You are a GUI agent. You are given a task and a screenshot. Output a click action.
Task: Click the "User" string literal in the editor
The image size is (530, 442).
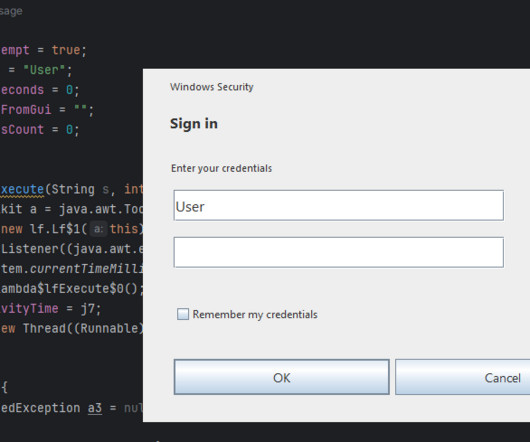pyautogui.click(x=44, y=70)
